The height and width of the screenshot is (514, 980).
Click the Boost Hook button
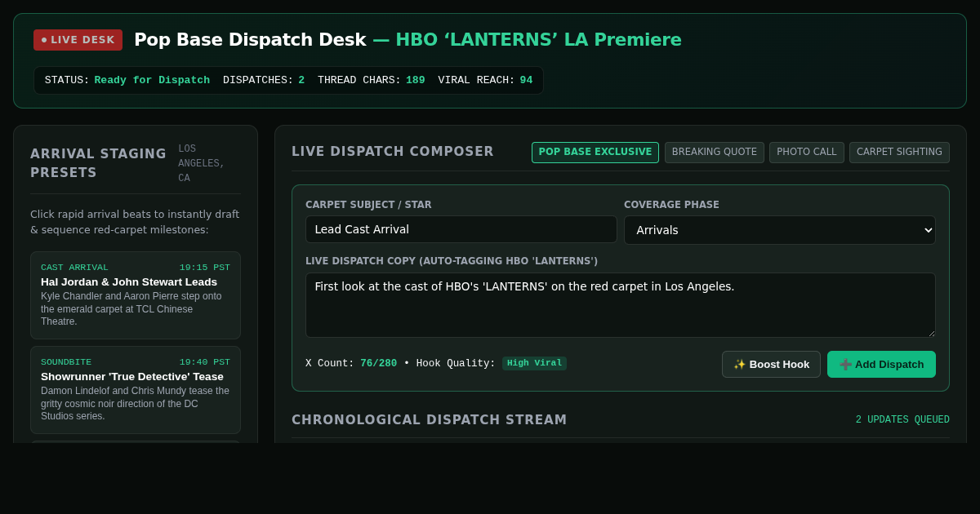[771, 365]
